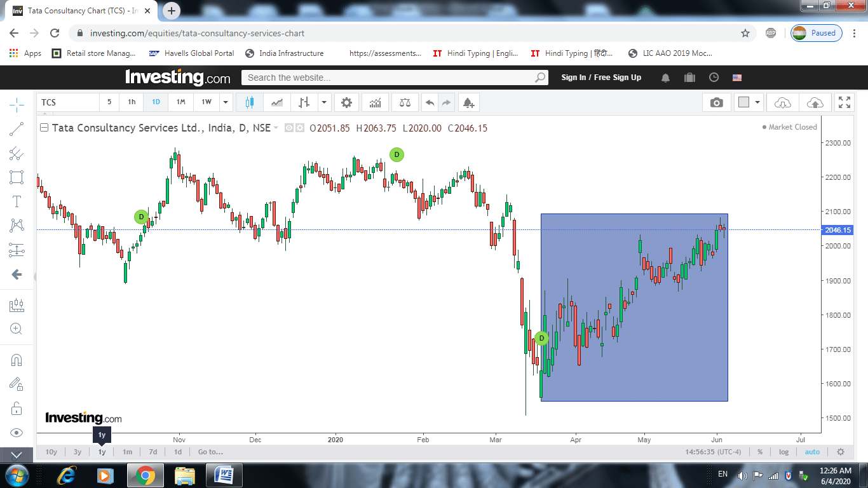This screenshot has width=868, height=488.
Task: Toggle log scale button
Action: point(783,452)
